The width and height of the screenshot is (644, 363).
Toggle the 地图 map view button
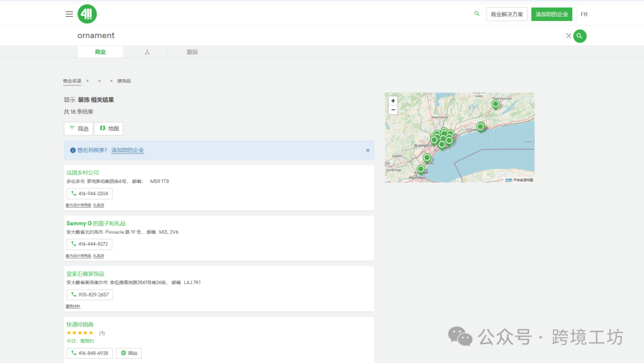tap(109, 128)
